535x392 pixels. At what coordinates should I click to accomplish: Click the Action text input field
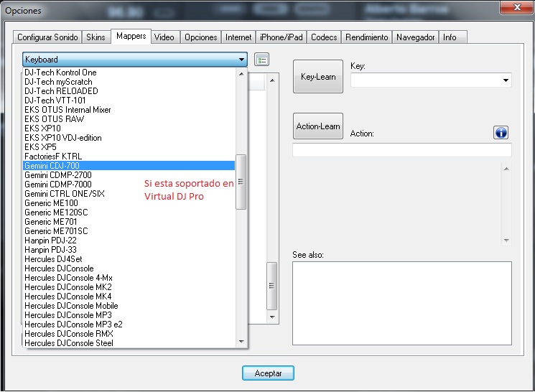pyautogui.click(x=402, y=150)
